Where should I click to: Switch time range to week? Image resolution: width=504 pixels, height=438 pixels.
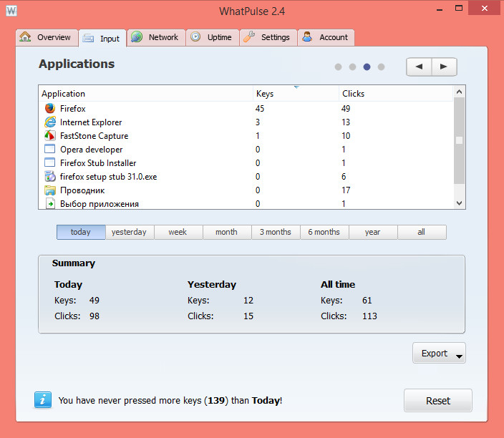click(178, 232)
